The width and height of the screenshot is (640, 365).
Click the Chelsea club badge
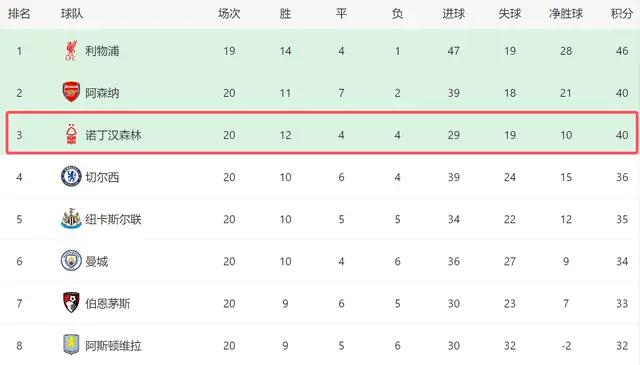pos(71,176)
